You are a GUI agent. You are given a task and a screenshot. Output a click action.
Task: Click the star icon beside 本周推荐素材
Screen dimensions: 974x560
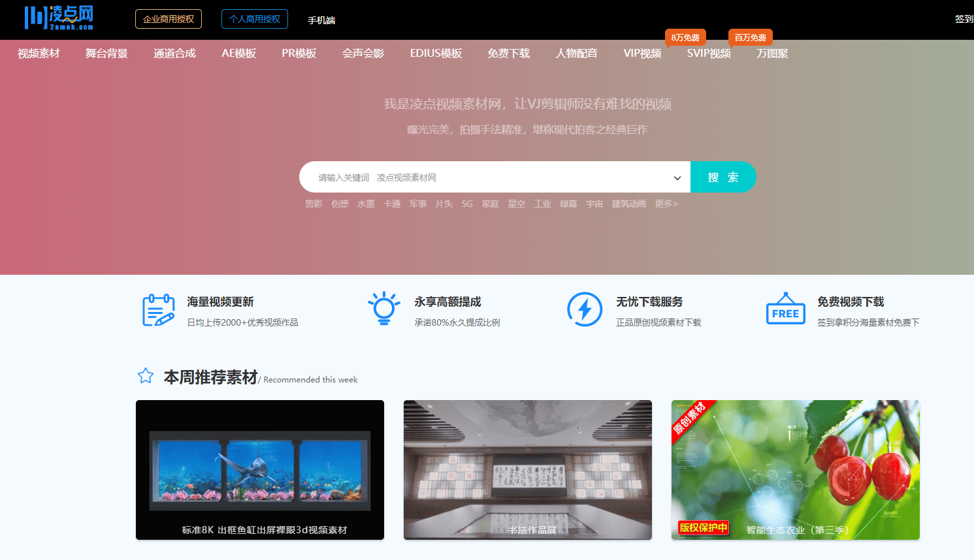(146, 376)
